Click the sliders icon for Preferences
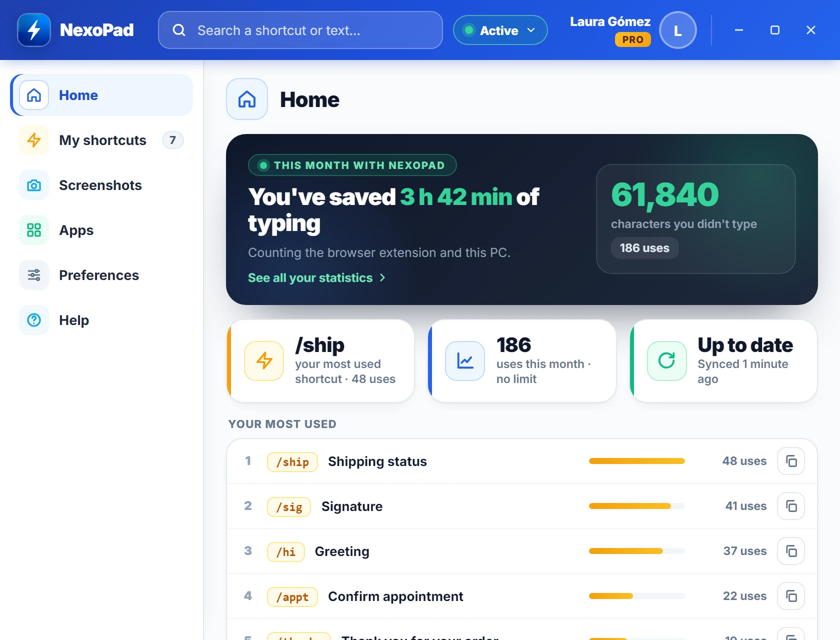This screenshot has height=640, width=840. 34,275
